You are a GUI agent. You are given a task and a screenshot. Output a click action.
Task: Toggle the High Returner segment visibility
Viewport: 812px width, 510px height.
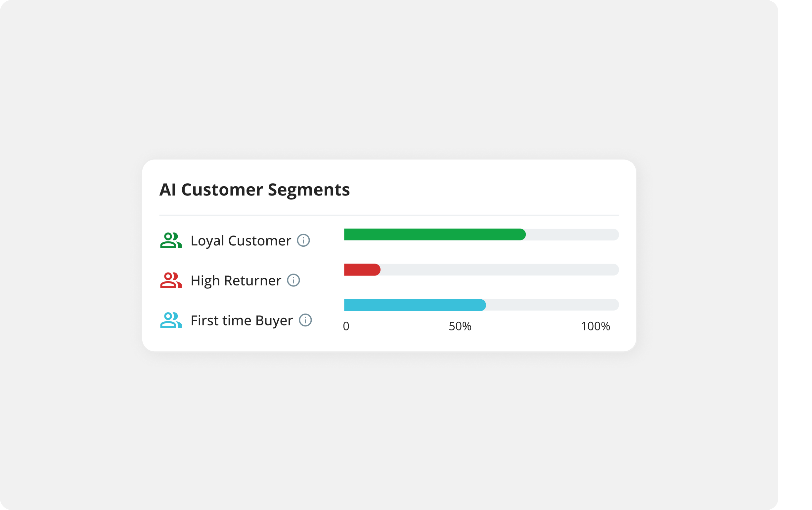click(x=171, y=280)
